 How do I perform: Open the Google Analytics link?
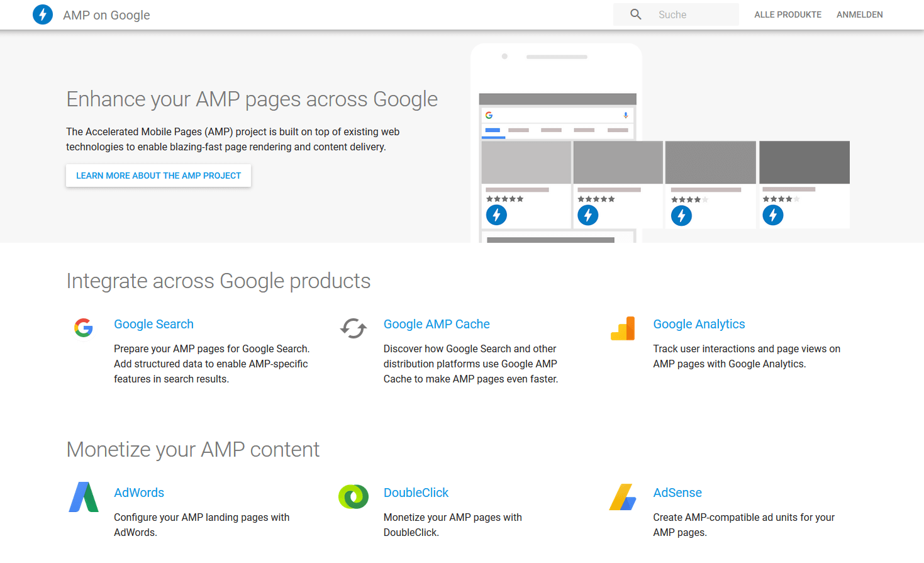(x=699, y=324)
